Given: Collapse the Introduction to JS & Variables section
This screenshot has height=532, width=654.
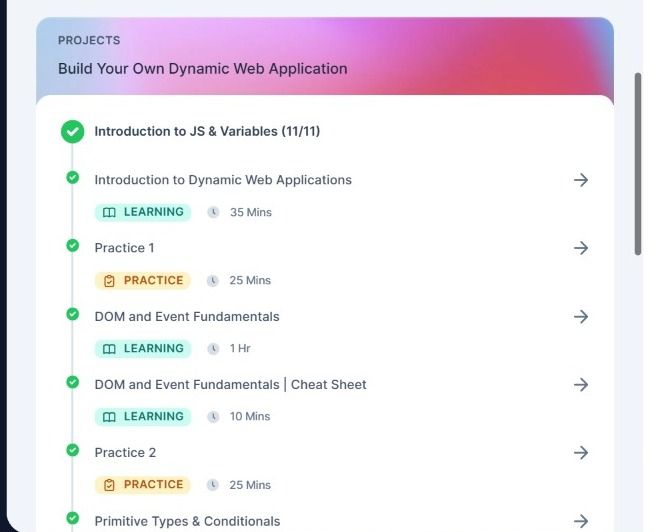Looking at the screenshot, I should click(207, 131).
